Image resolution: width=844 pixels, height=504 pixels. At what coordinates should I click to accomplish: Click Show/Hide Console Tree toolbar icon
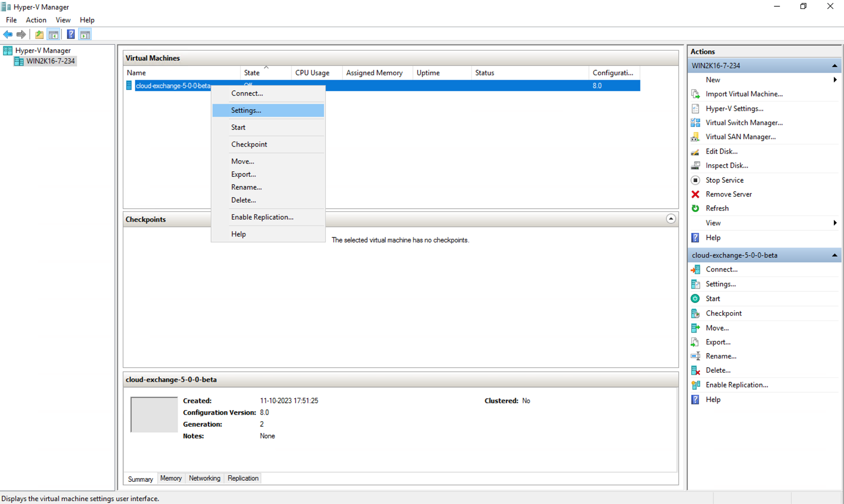pyautogui.click(x=54, y=35)
